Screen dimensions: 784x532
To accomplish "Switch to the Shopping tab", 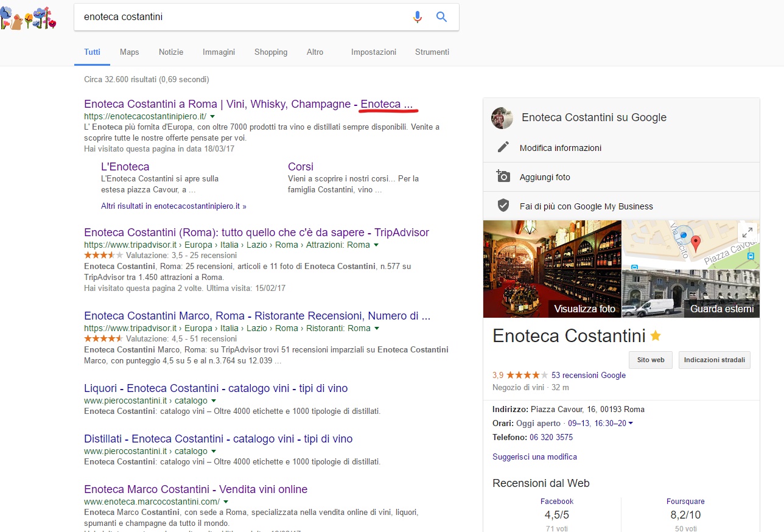I will point(271,52).
